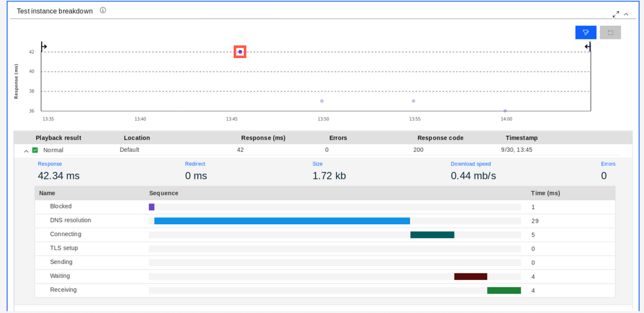Click the green Normal status check icon
Image resolution: width=644 pixels, height=313 pixels.
[x=35, y=150]
